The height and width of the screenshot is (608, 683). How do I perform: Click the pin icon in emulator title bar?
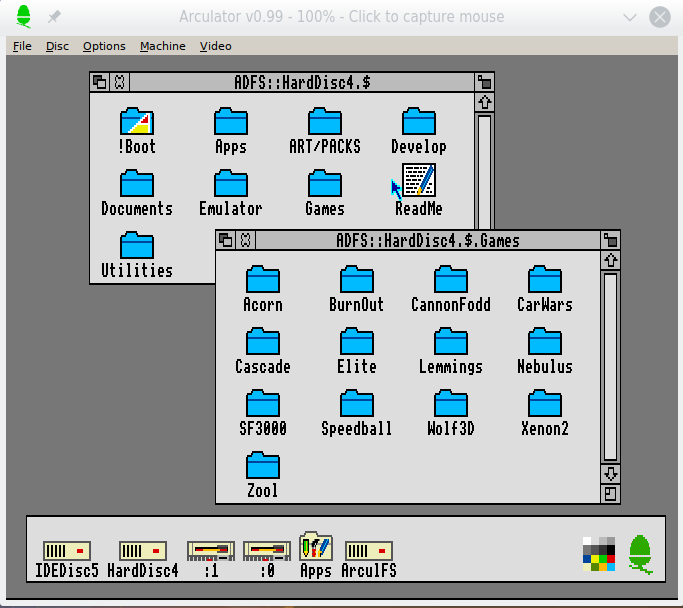[54, 17]
